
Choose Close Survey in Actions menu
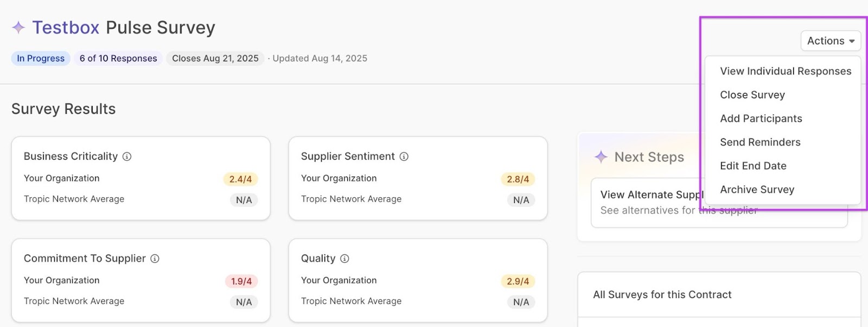pos(752,95)
